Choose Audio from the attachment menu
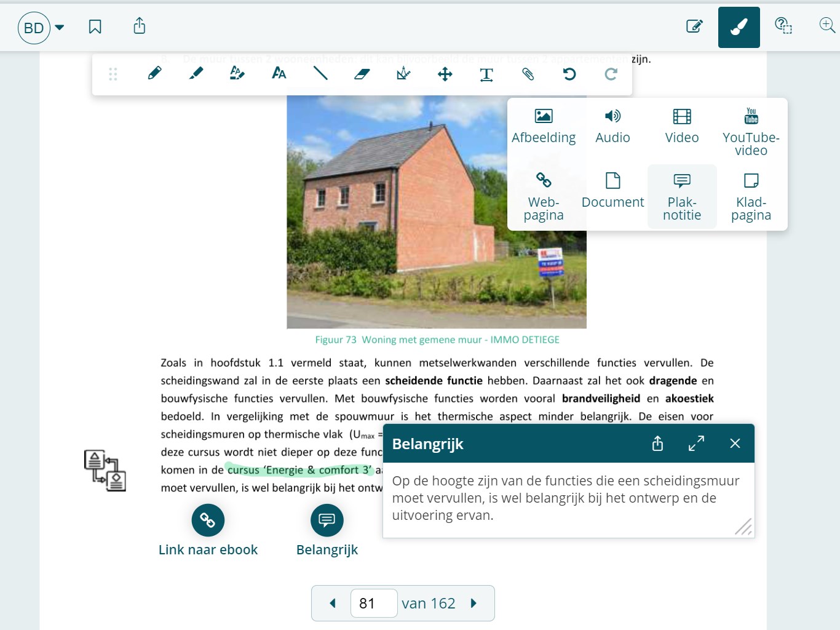The image size is (840, 630). coord(613,127)
